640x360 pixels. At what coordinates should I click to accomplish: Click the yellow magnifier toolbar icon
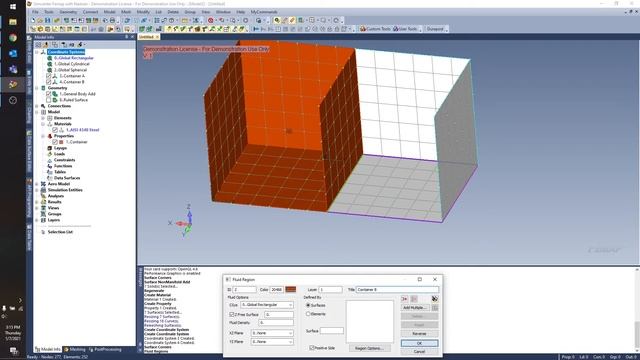[x=277, y=20]
